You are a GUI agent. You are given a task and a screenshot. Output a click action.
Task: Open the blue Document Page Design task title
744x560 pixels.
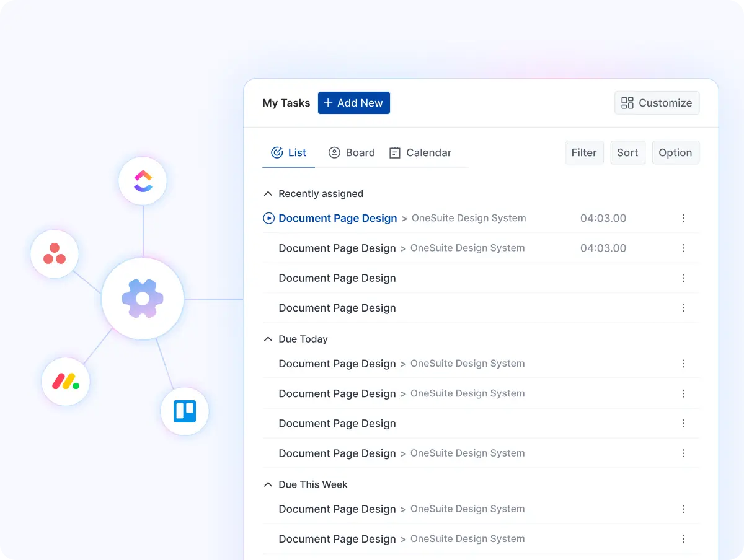click(338, 218)
